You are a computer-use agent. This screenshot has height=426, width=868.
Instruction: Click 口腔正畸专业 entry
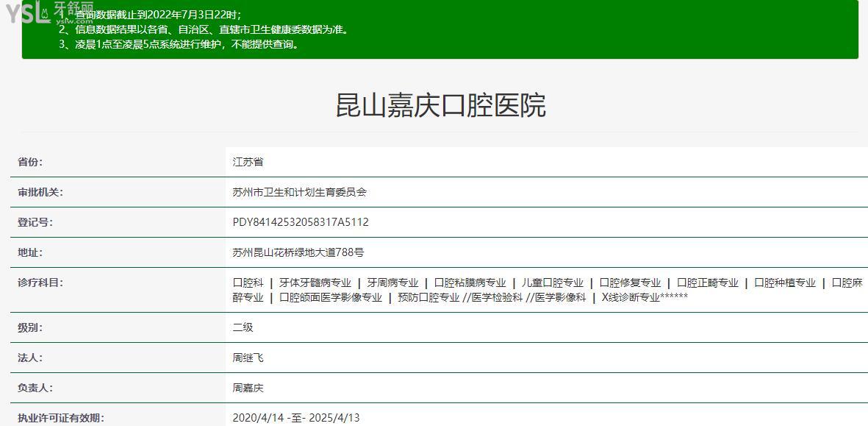point(708,283)
